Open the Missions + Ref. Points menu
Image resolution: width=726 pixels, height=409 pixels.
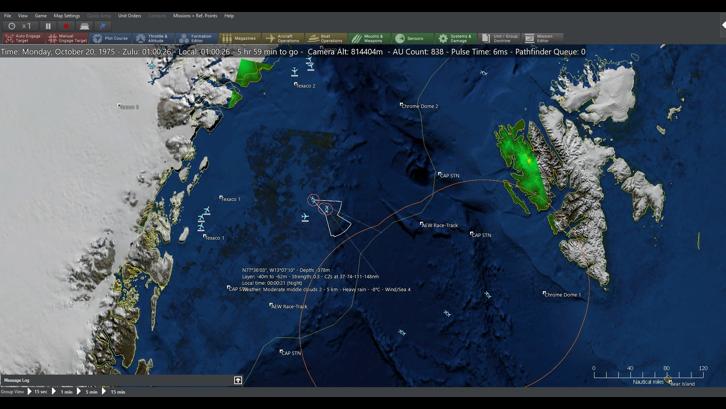(195, 16)
